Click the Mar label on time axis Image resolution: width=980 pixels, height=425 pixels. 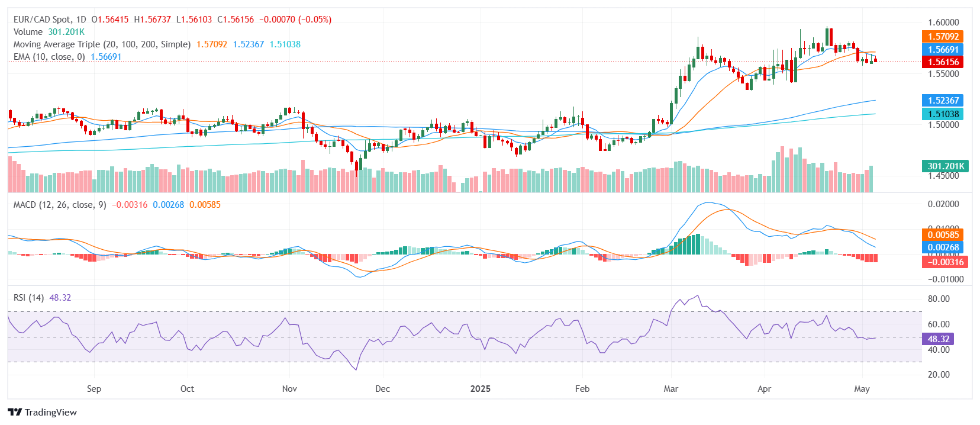point(670,389)
